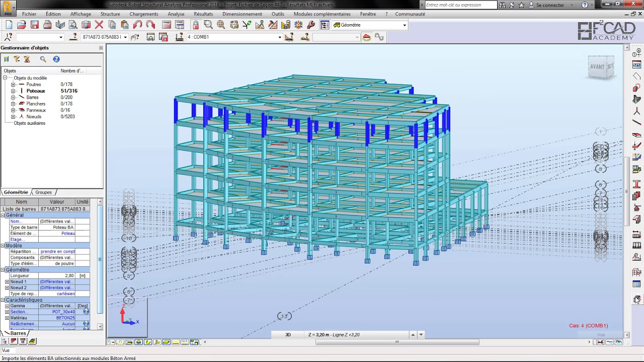Click the helmet icon right of the empty dropdown
The width and height of the screenshot is (644, 362).
pyautogui.click(x=367, y=37)
